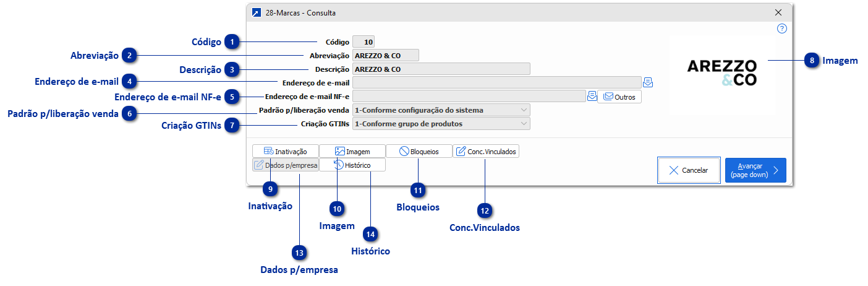Image resolution: width=868 pixels, height=286 pixels.
Task: Click the Endereço de e-mail NF-e field
Action: click(469, 96)
